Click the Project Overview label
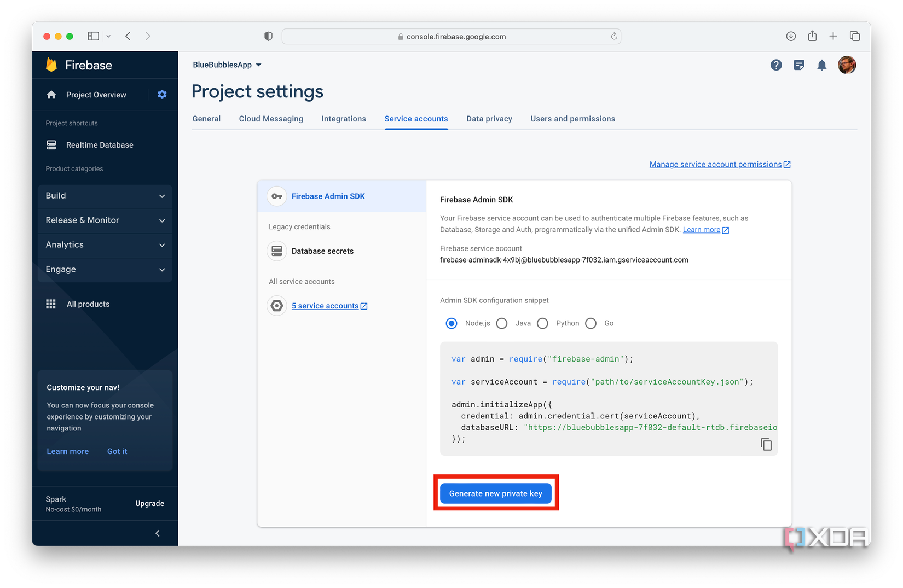The width and height of the screenshot is (903, 588). click(x=96, y=95)
